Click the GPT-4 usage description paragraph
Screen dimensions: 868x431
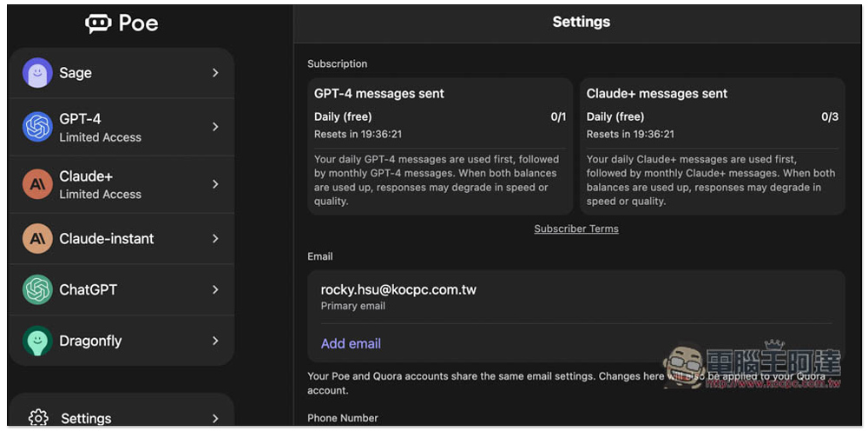437,180
